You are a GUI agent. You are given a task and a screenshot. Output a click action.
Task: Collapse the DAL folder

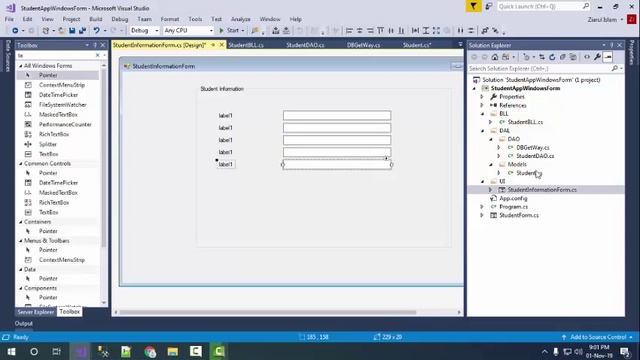[482, 131]
